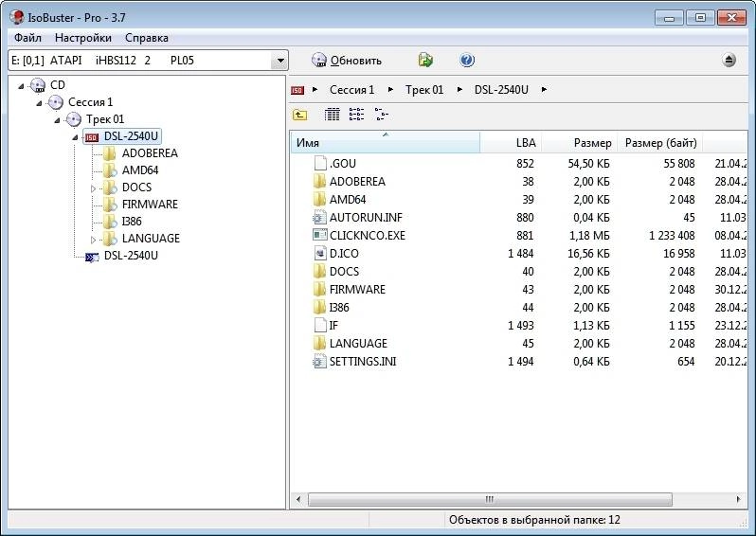Select the selected DSL-2540U ISO tree item
The width and height of the screenshot is (756, 536).
pos(122,136)
